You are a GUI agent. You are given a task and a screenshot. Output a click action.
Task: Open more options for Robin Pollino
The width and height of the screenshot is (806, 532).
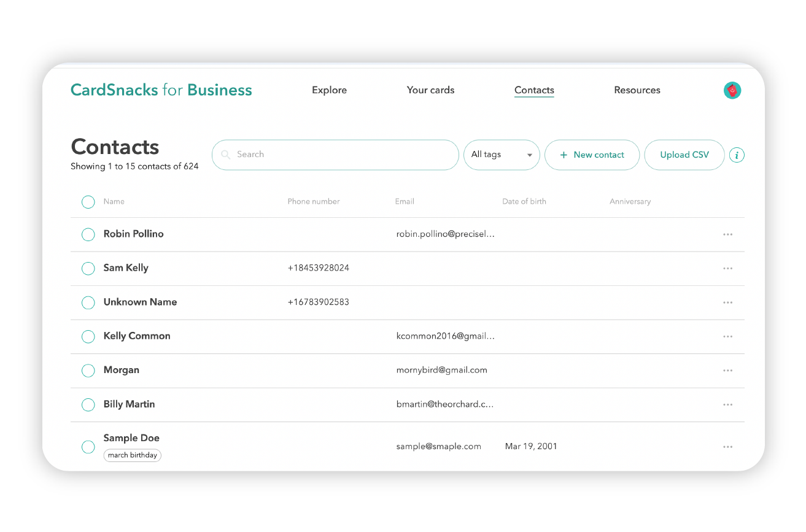[x=727, y=234]
